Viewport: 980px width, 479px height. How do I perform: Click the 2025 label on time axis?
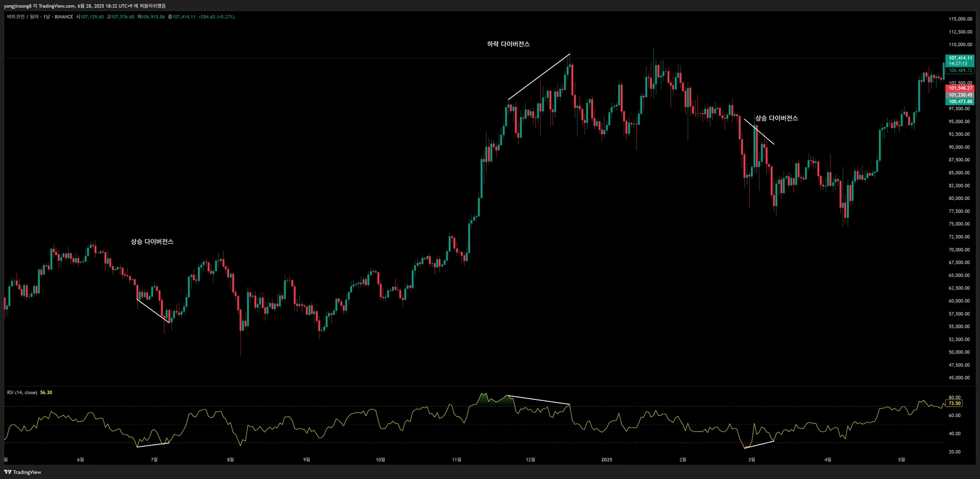(607, 460)
